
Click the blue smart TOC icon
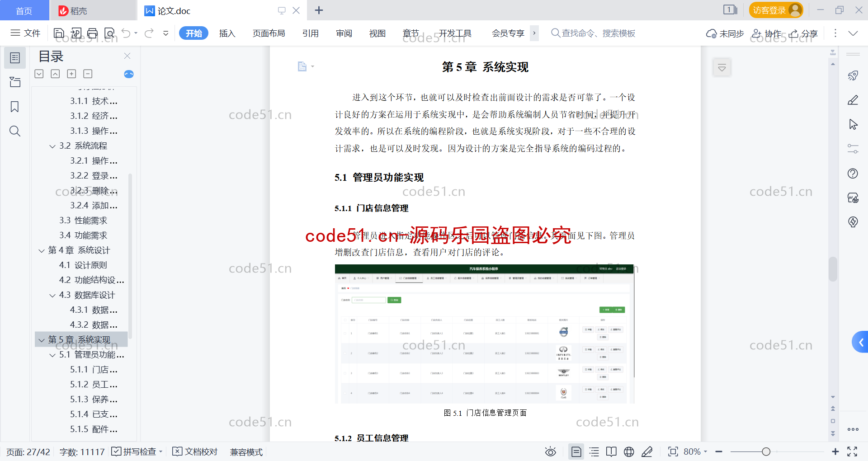coord(129,74)
